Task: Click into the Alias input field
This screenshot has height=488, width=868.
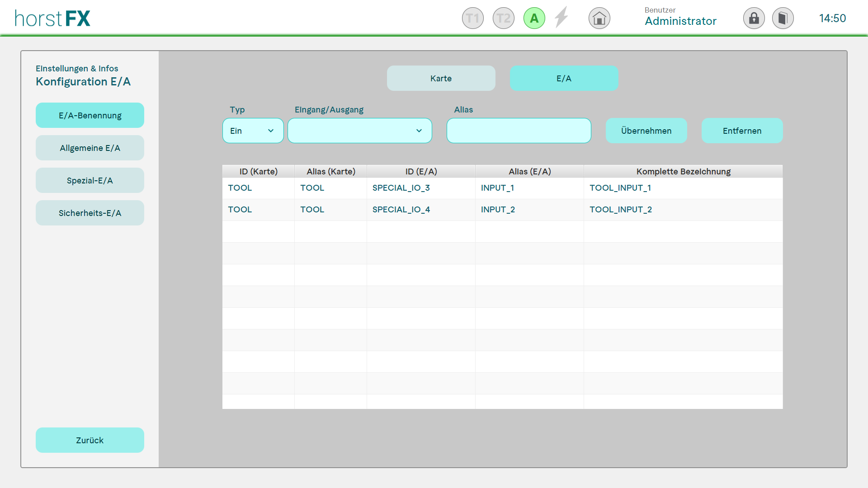Action: pyautogui.click(x=519, y=131)
